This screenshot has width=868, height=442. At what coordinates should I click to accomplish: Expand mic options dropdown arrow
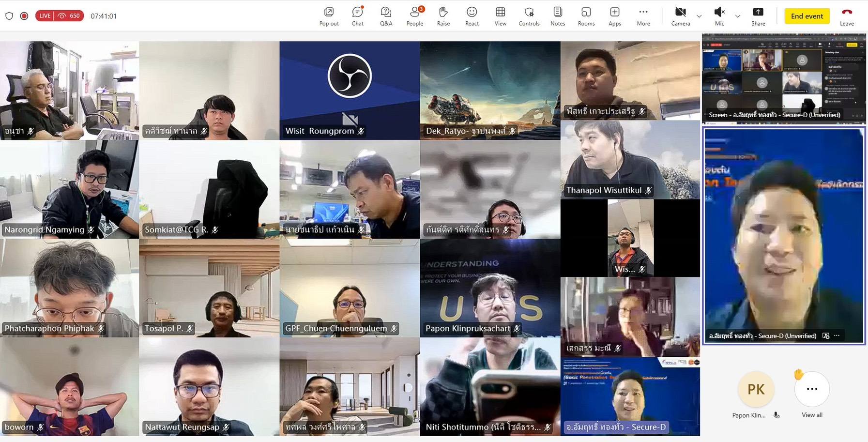coord(738,16)
